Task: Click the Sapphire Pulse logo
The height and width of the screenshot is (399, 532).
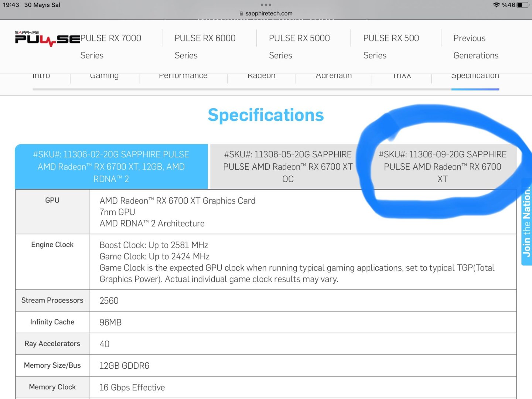Action: click(47, 38)
